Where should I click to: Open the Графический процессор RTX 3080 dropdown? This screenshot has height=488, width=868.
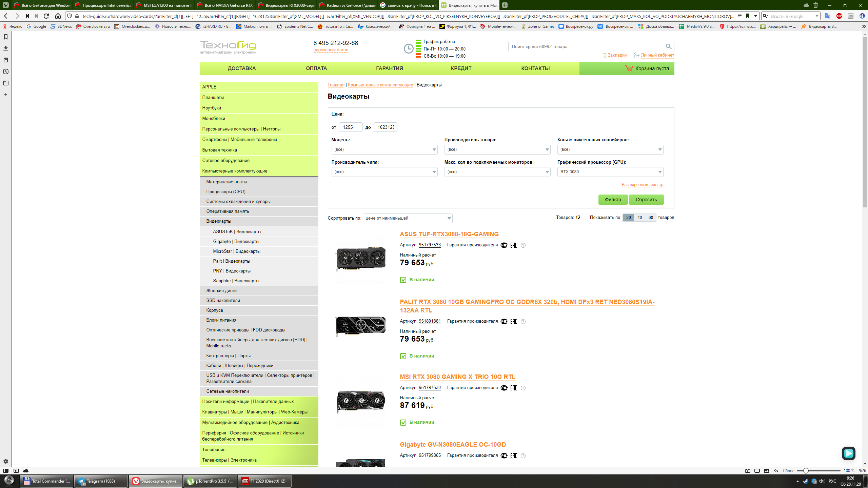pos(610,172)
